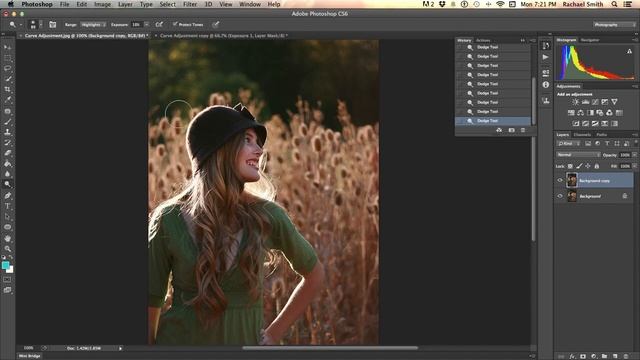Viewport: 640px width, 360px height.
Task: Open the Brush panel toggle
Action: pyautogui.click(x=53, y=24)
